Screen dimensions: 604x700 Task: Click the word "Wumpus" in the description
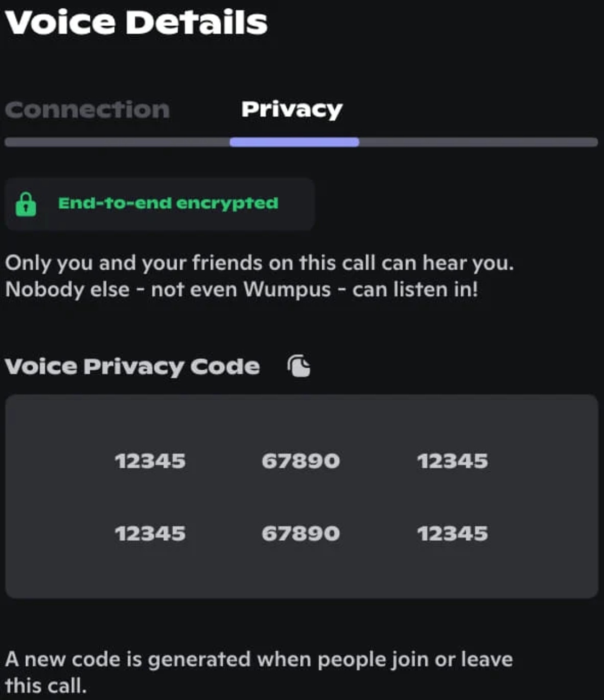coord(287,289)
